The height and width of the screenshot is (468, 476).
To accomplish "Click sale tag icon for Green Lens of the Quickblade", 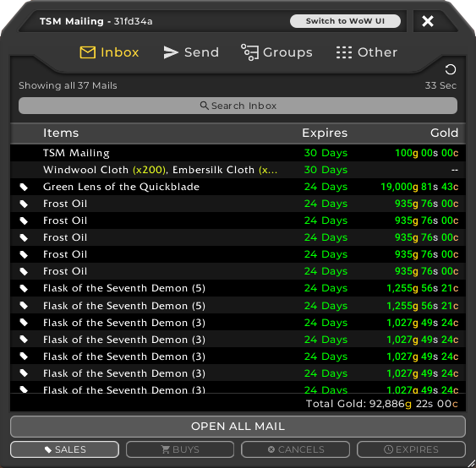I will coord(24,188).
